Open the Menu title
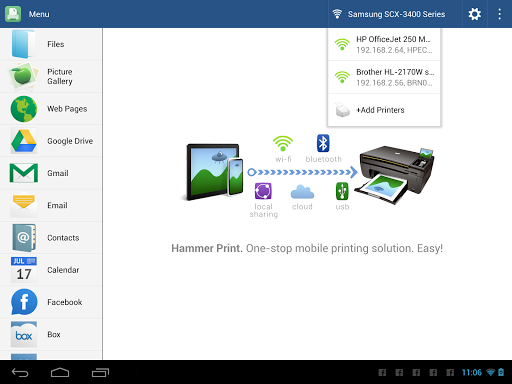Screen dimensions: 512x384 click(x=39, y=14)
